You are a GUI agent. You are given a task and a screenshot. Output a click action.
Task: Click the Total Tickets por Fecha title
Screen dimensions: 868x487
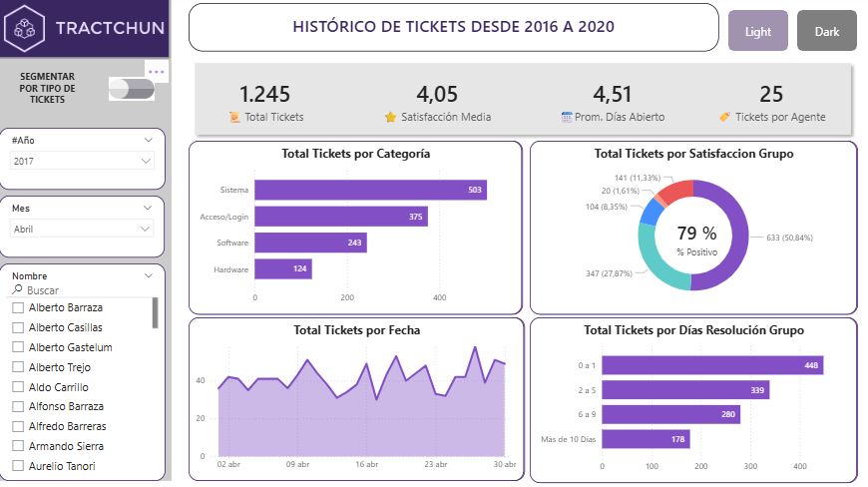click(x=356, y=330)
